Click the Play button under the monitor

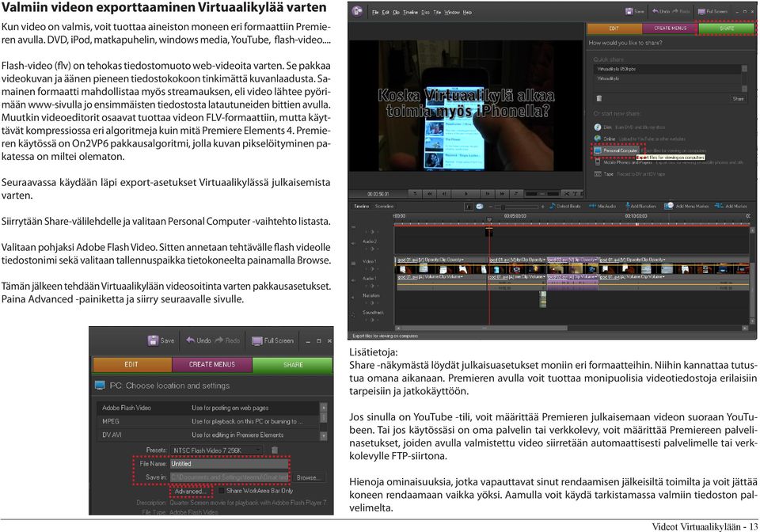pyautogui.click(x=465, y=193)
